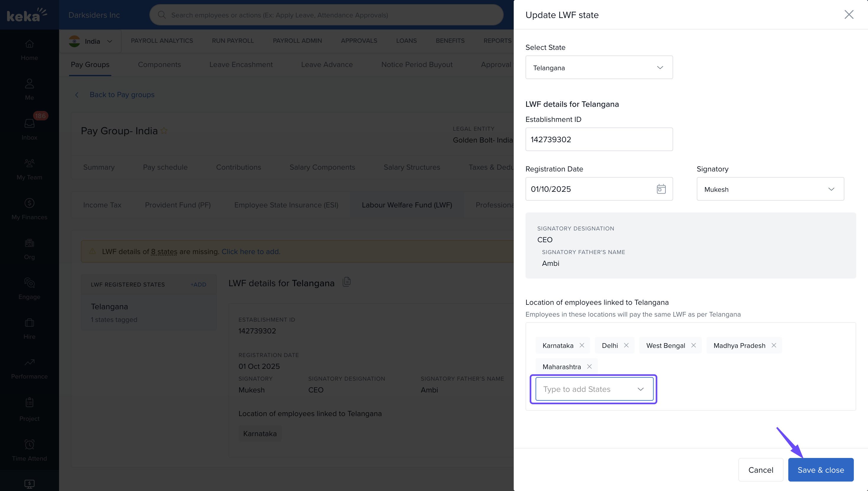Screen dimensions: 868x491
Task: Close the Update LWF state panel
Action: pyautogui.click(x=849, y=14)
